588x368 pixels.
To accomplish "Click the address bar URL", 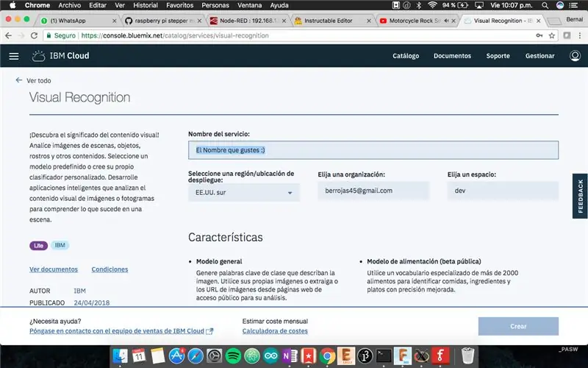I will 175,35.
